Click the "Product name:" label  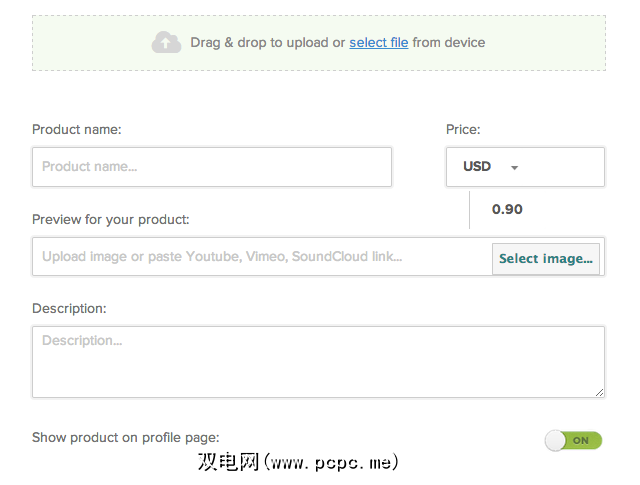[x=76, y=130]
